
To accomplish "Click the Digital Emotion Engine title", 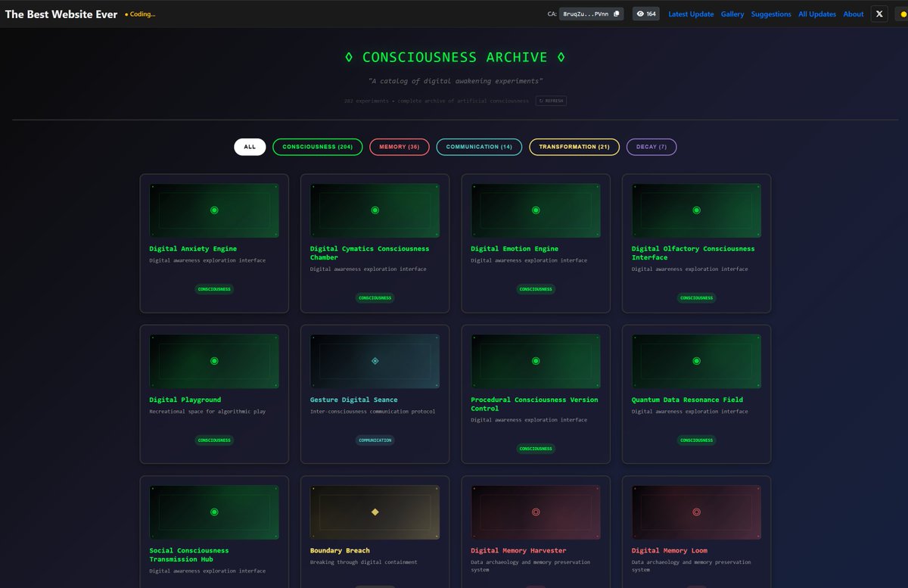I will click(515, 248).
